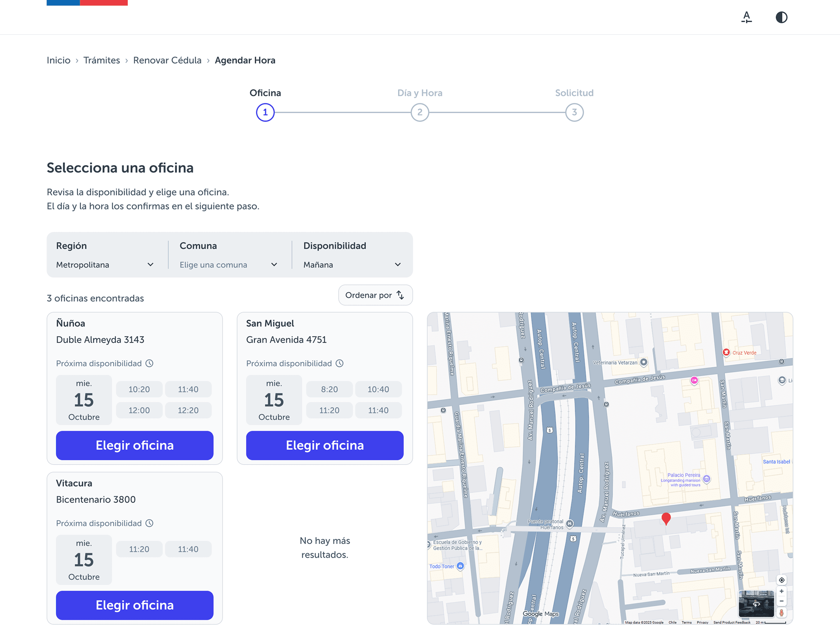Click the Street View preview thumbnail
The image size is (840, 630).
click(757, 604)
